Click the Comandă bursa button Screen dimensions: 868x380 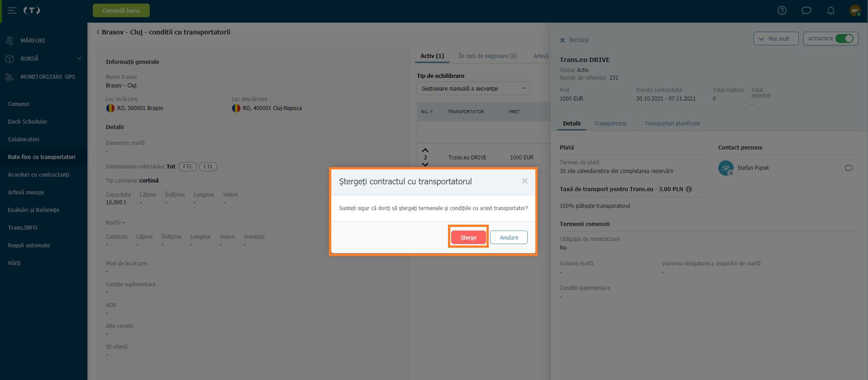(x=121, y=10)
